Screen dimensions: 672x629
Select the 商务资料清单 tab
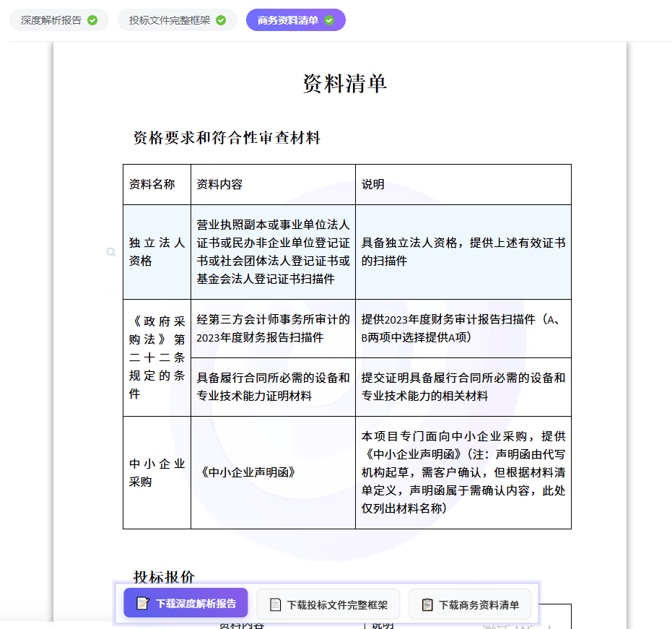[296, 20]
